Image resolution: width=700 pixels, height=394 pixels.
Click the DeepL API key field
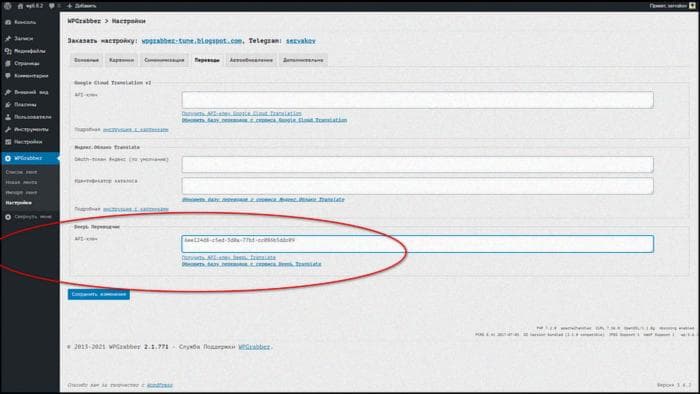click(x=417, y=244)
